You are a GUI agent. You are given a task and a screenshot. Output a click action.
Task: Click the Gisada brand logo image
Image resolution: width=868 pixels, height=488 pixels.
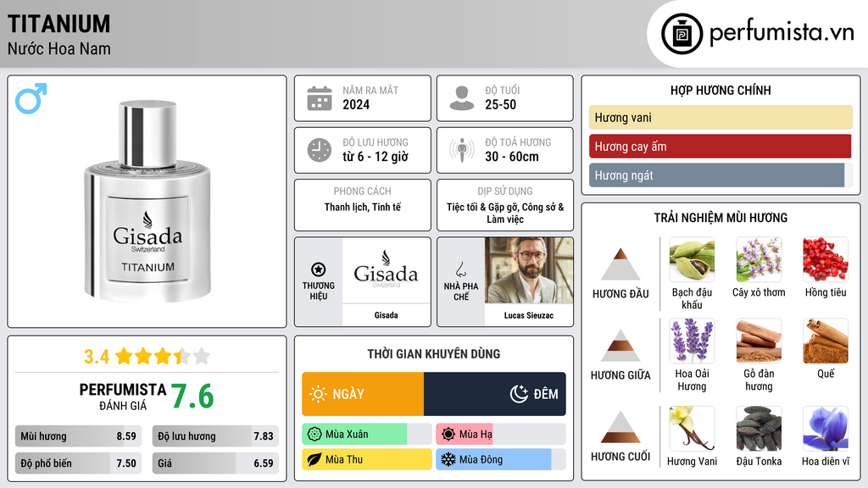(x=386, y=270)
